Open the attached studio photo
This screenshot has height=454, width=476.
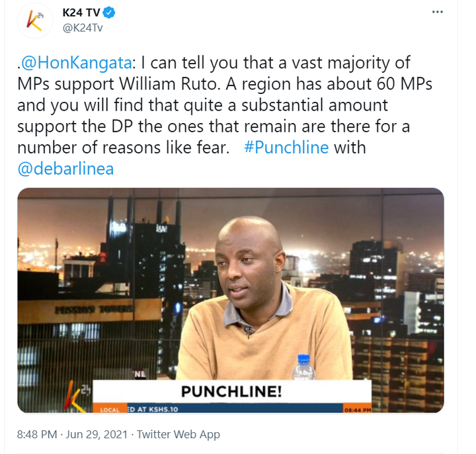coord(231,300)
